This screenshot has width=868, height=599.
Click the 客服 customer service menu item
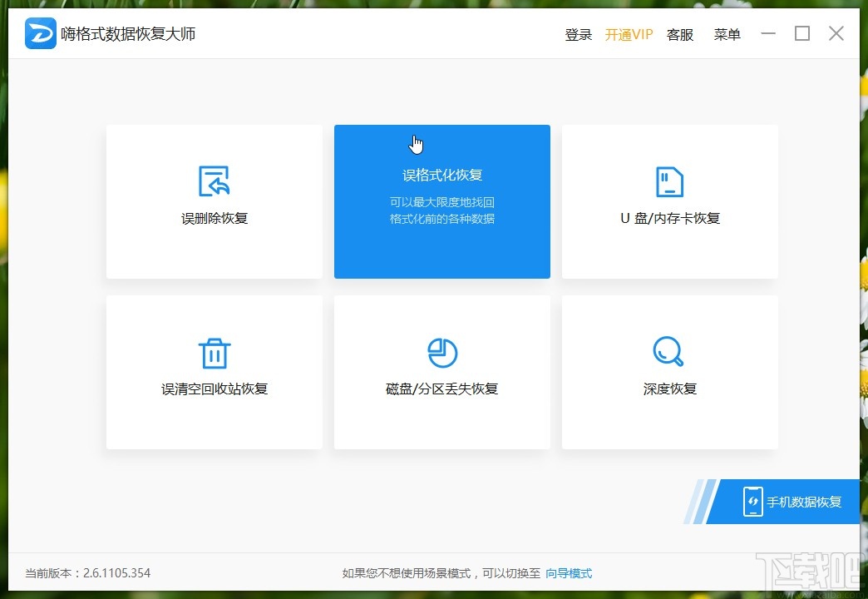(x=679, y=34)
